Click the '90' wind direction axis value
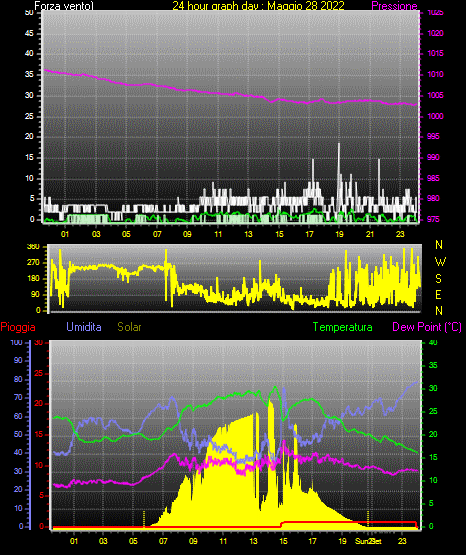Viewport: 466px width, 555px height. [x=35, y=294]
